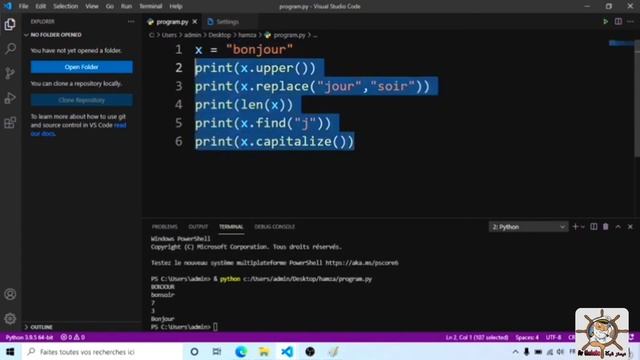
Task: Split the terminal panel
Action: click(x=593, y=227)
